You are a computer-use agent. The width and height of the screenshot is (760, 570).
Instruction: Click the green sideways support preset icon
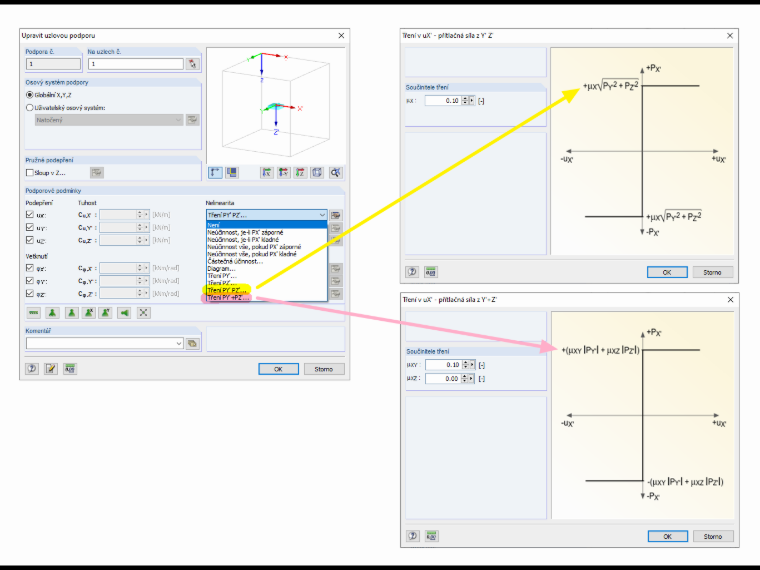click(x=124, y=313)
